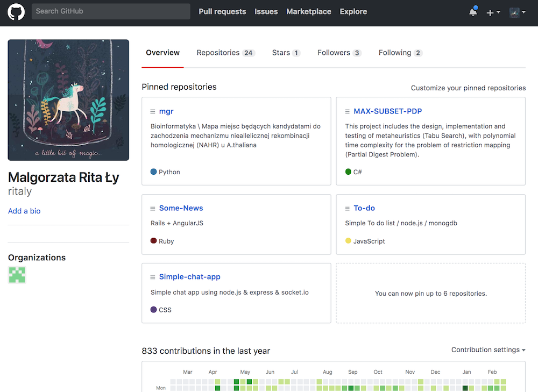Open the GitHub Octocat logo homepage
Viewport: 538px width, 392px height.
point(16,12)
